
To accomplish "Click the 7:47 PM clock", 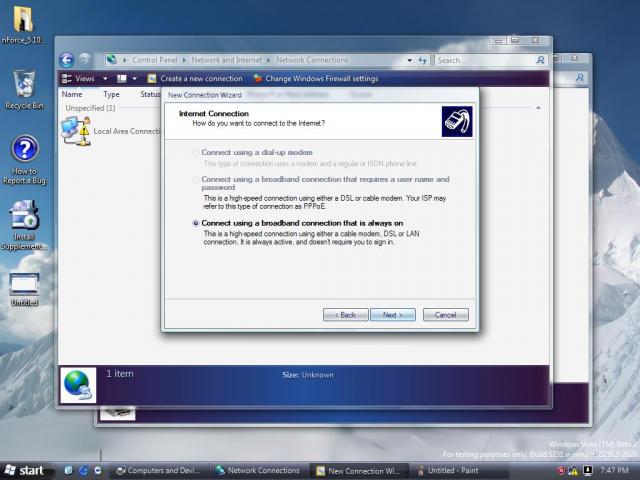I will [614, 471].
